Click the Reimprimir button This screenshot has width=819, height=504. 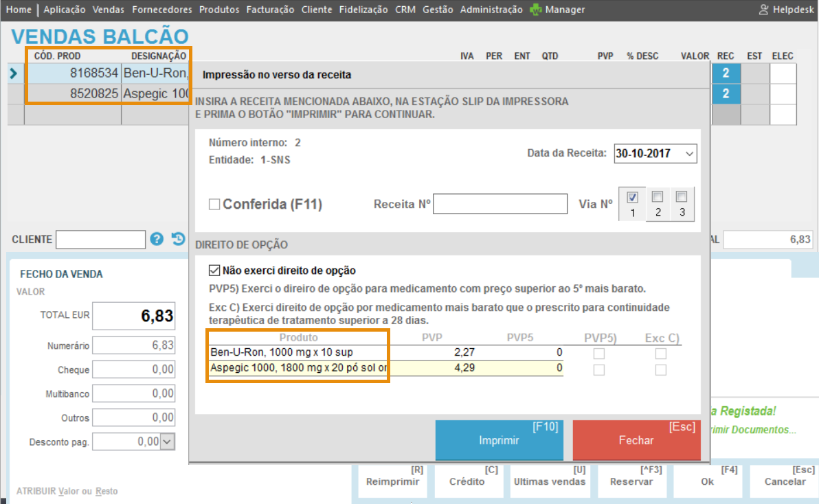pos(392,481)
